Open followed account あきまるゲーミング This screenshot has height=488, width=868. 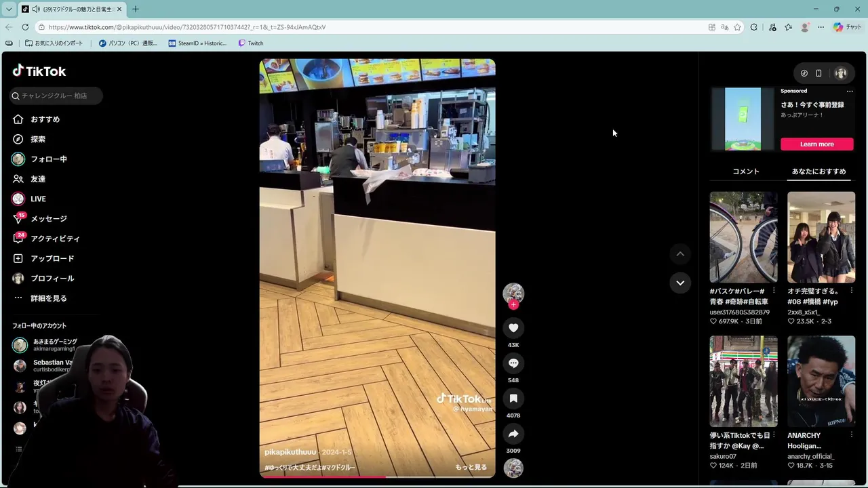46,345
